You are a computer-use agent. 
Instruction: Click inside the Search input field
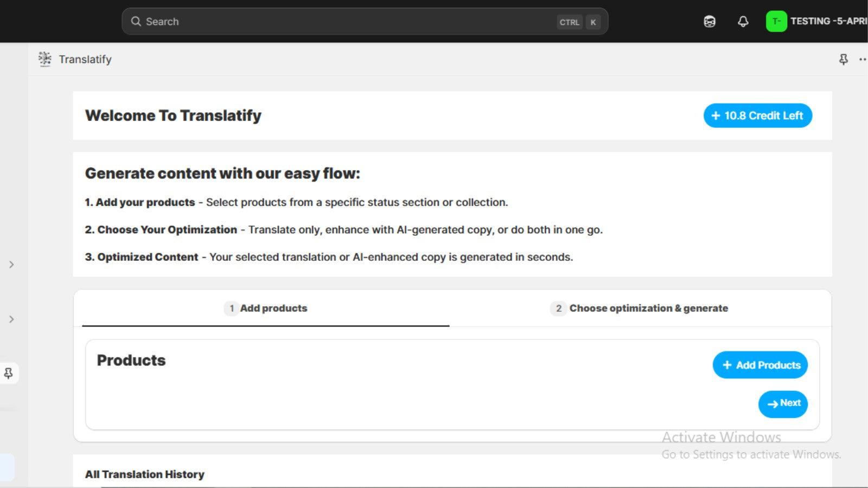tap(325, 21)
